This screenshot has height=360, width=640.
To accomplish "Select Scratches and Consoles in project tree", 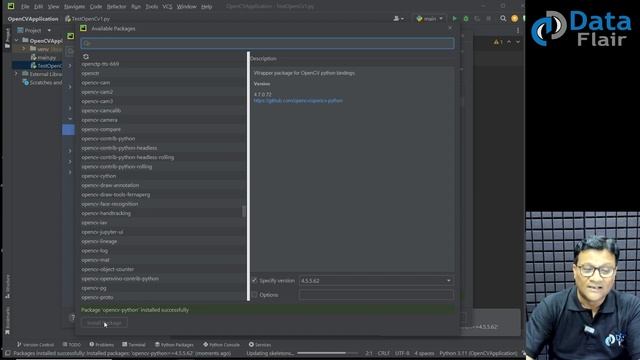I will (x=42, y=82).
